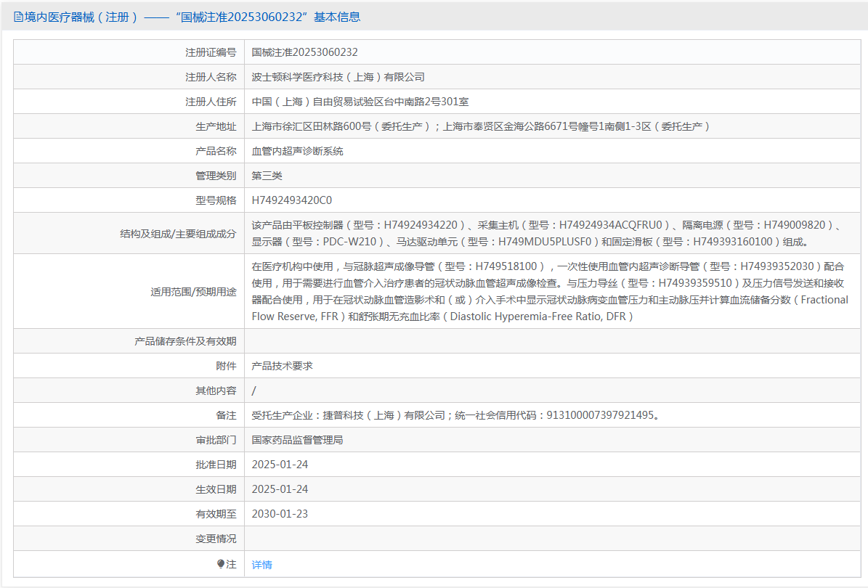Click the 批准日期 value 2025-01-24

click(x=280, y=465)
